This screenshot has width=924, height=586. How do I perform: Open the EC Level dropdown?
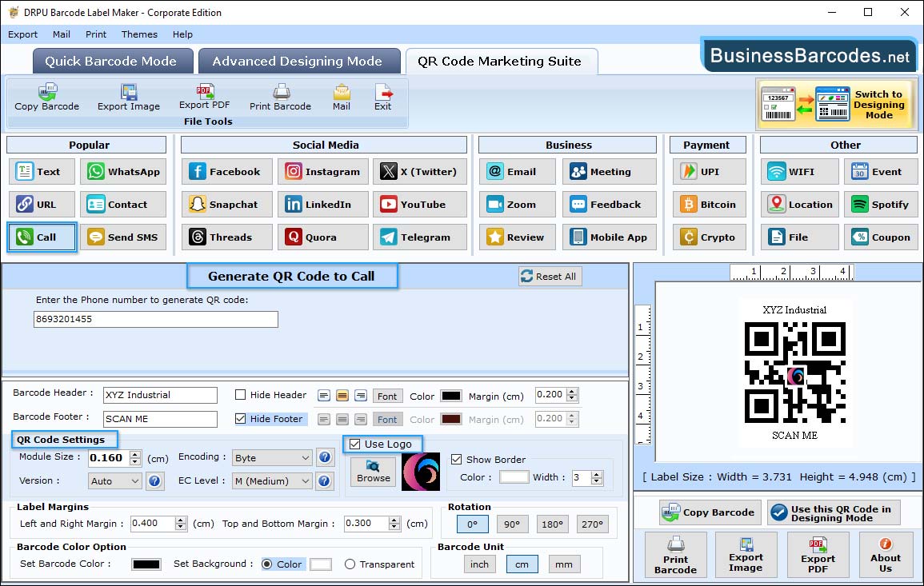point(272,481)
